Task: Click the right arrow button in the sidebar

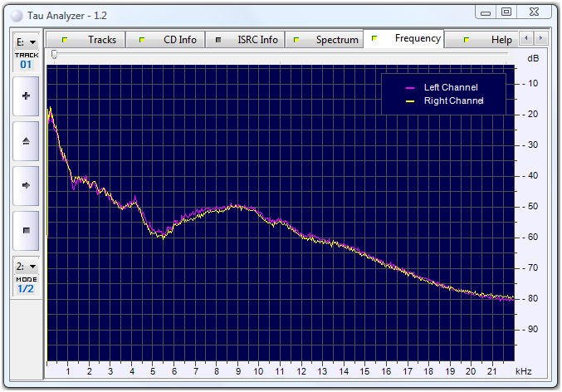Action: pyautogui.click(x=25, y=185)
